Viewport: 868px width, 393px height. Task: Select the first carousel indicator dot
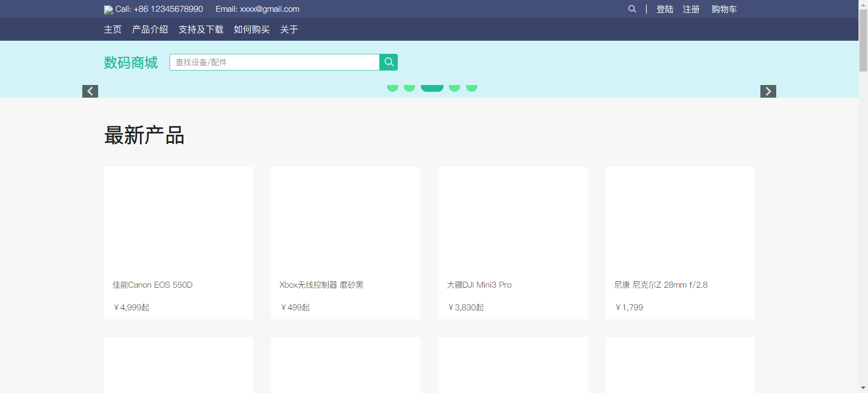tap(392, 88)
